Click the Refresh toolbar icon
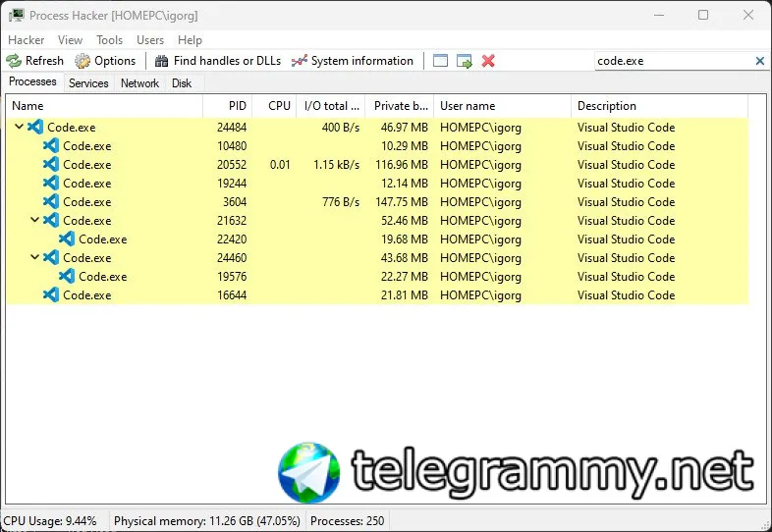 14,61
